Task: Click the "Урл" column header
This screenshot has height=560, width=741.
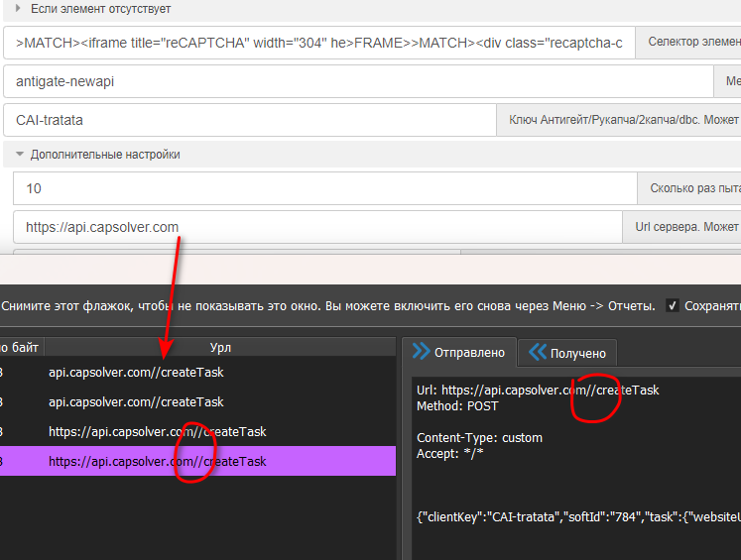Action: [x=219, y=347]
